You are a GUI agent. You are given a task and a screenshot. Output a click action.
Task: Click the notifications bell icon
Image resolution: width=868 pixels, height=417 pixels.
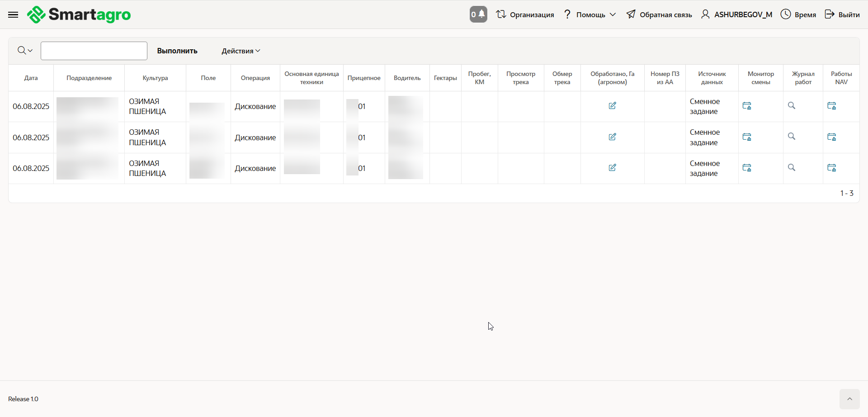tap(478, 14)
